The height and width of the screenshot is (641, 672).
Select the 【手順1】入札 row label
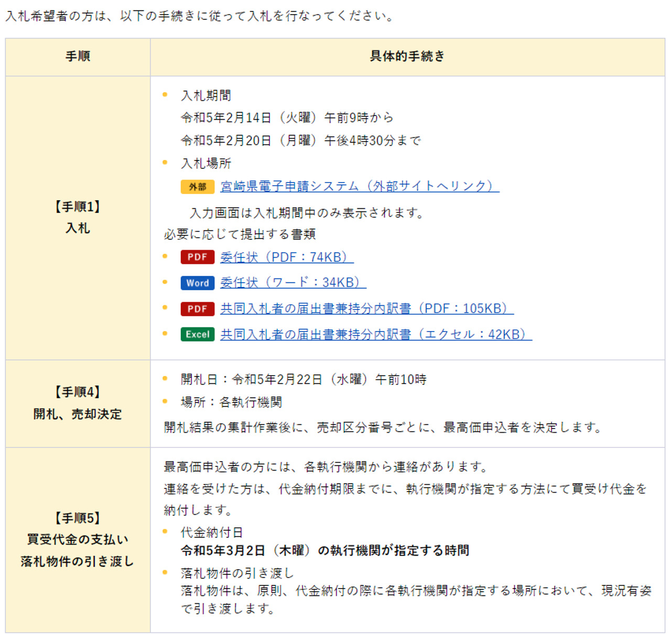(x=78, y=218)
